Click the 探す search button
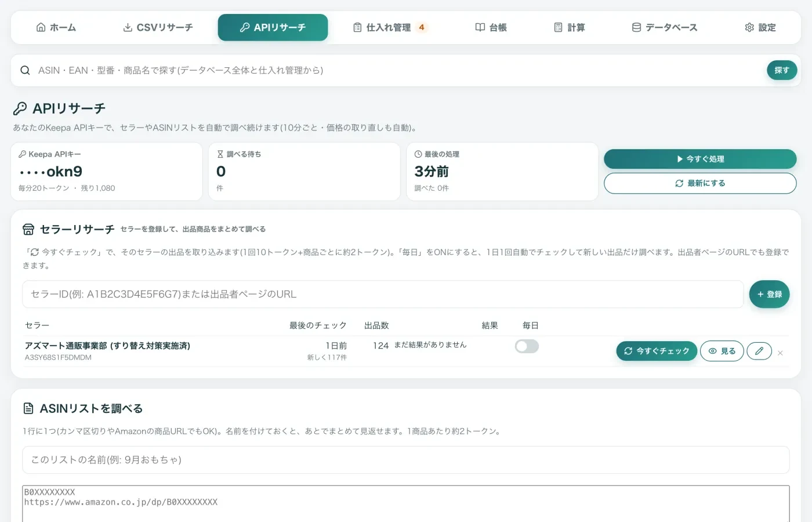Image resolution: width=812 pixels, height=522 pixels. [x=782, y=70]
